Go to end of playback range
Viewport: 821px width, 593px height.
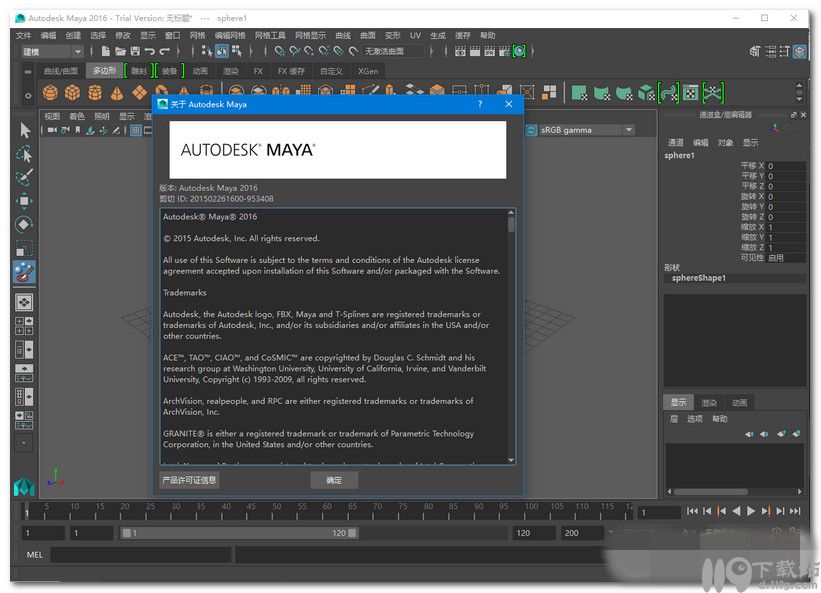[795, 511]
